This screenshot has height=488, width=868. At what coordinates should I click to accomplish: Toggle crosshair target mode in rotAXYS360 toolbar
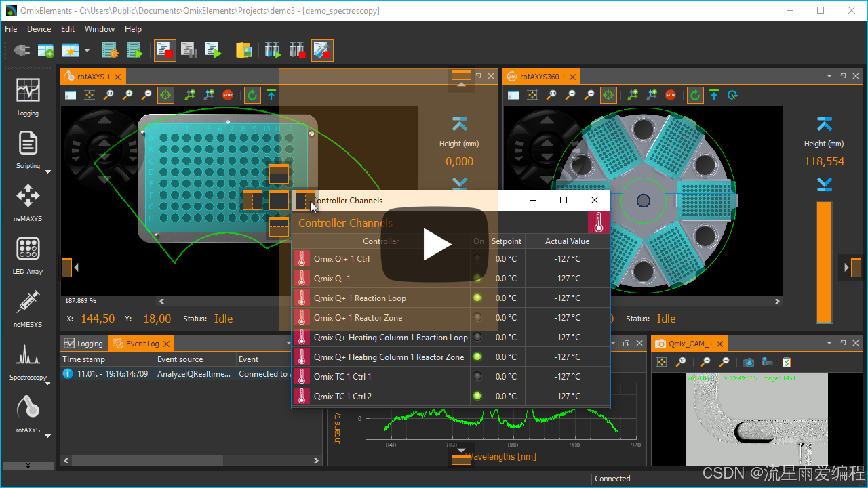(608, 95)
